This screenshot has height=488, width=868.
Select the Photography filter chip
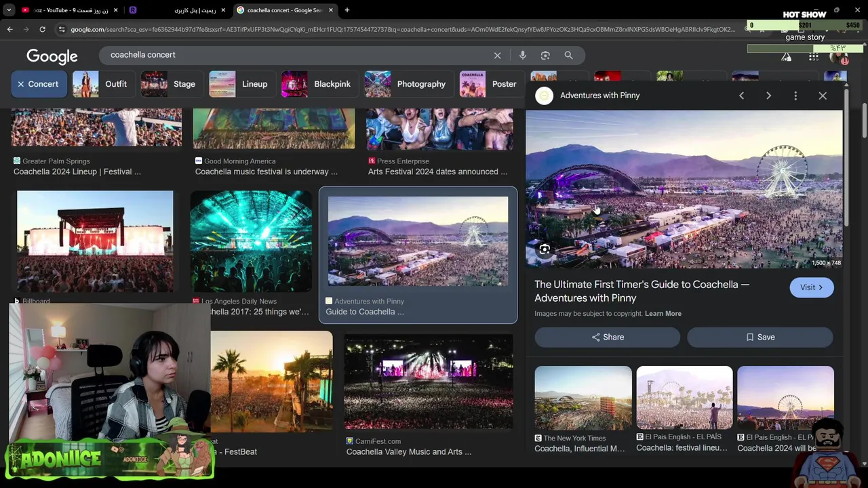408,84
